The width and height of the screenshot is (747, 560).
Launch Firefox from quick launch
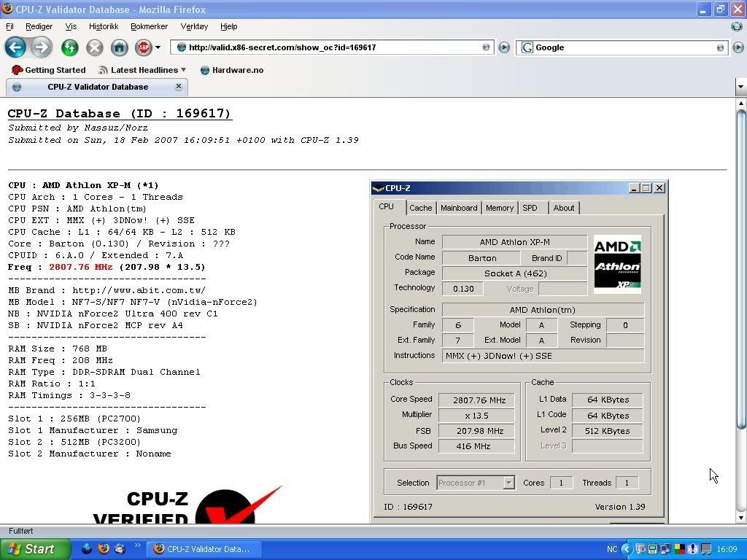point(104,549)
